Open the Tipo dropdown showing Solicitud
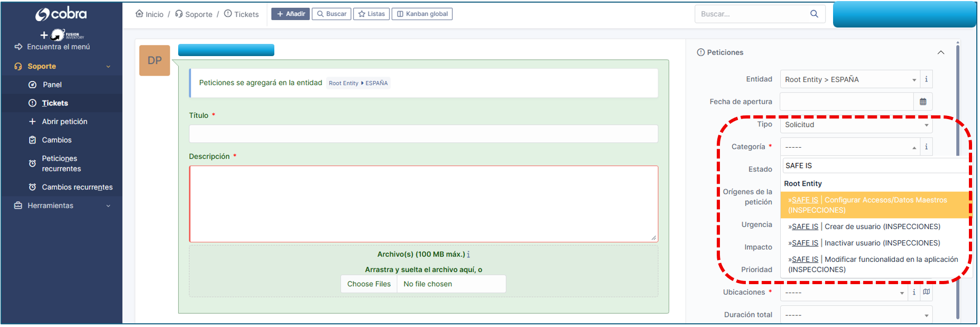The image size is (980, 327). [855, 125]
